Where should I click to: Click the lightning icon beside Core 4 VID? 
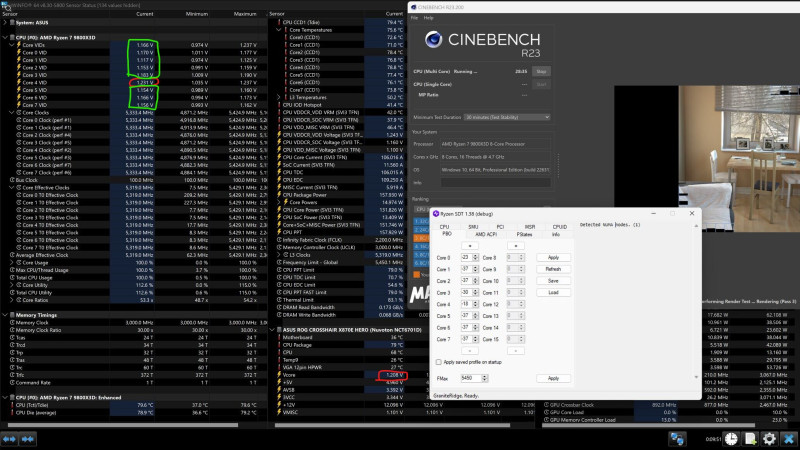coord(19,82)
